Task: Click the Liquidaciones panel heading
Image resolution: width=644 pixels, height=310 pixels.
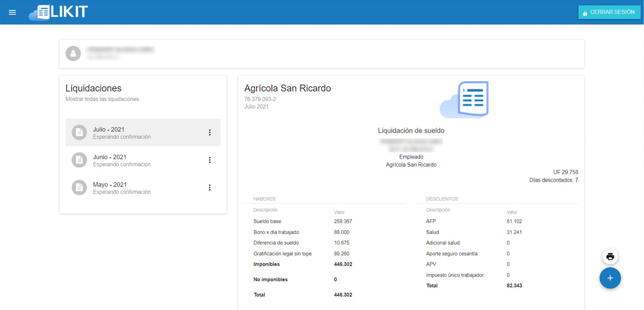Action: pos(93,88)
